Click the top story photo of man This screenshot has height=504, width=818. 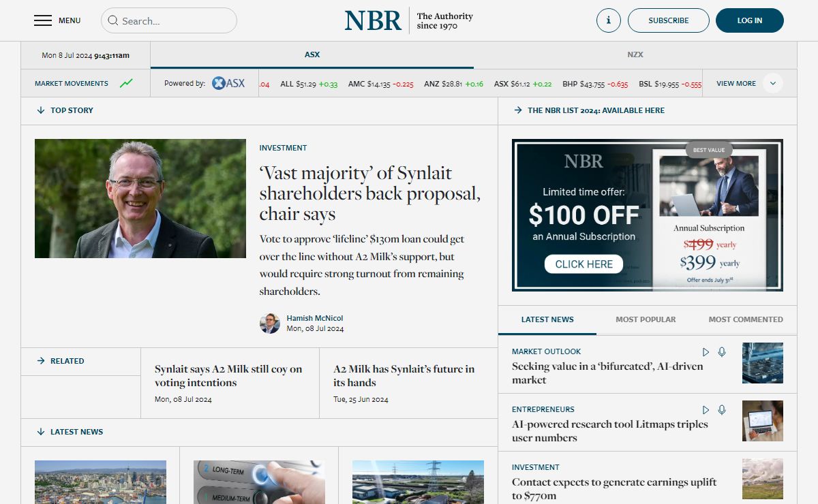click(x=140, y=198)
